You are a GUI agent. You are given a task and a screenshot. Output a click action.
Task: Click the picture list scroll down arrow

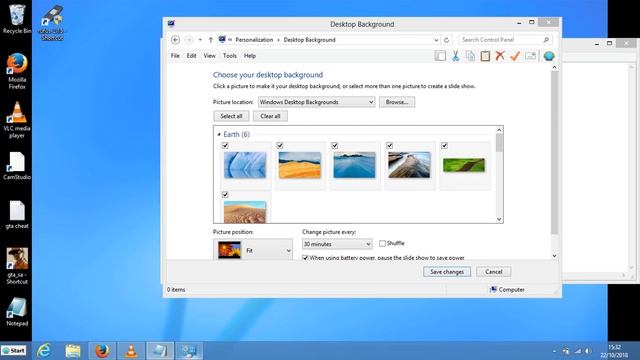499,219
